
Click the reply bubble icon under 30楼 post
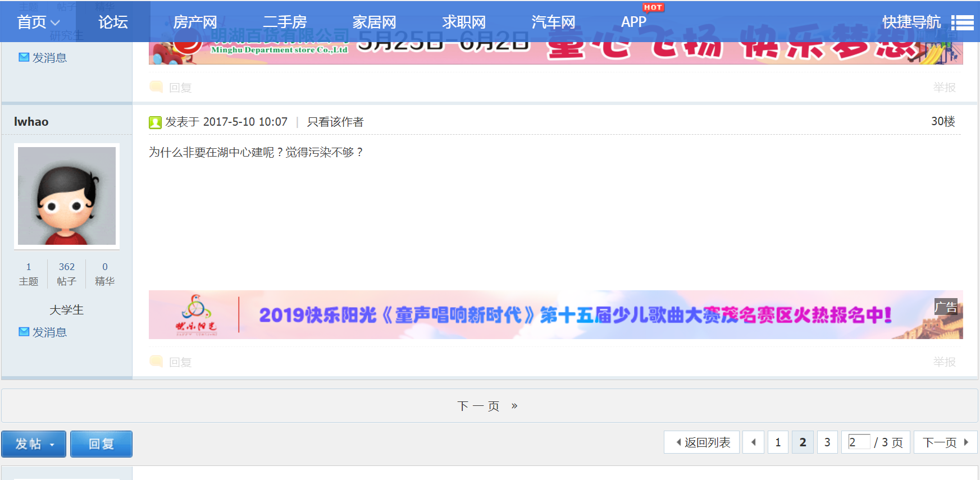coord(156,362)
